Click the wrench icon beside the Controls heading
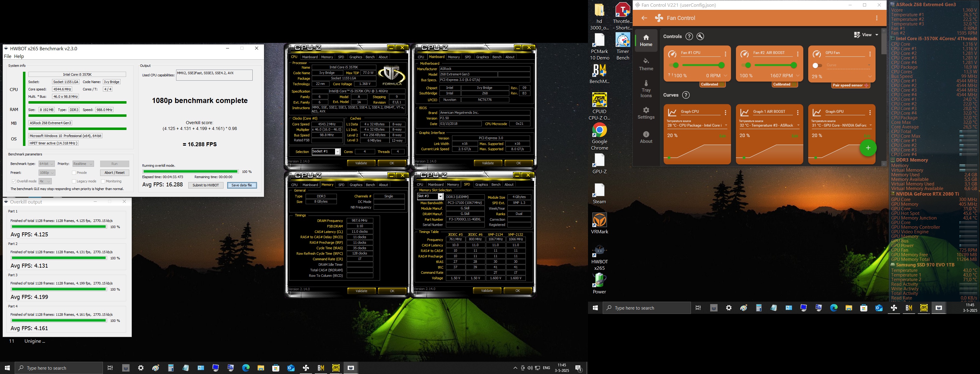This screenshot has width=980, height=374. pos(700,36)
